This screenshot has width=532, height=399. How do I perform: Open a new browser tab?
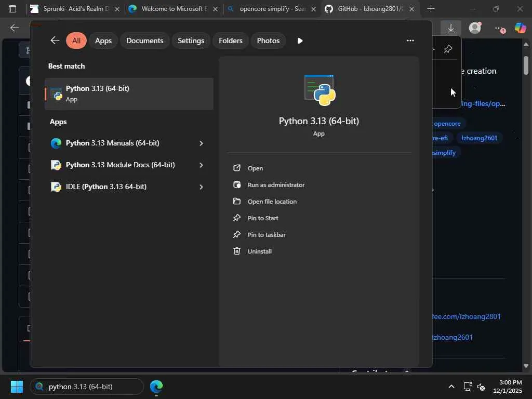431,9
